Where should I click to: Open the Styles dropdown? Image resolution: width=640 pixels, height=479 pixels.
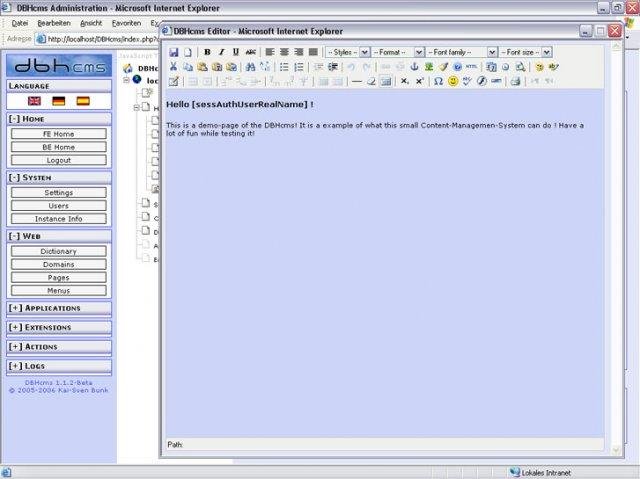[348, 52]
